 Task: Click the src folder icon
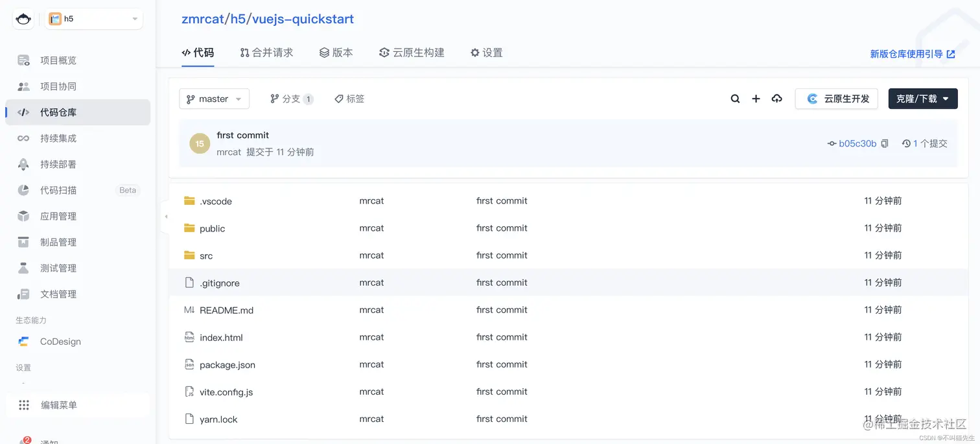(x=189, y=255)
